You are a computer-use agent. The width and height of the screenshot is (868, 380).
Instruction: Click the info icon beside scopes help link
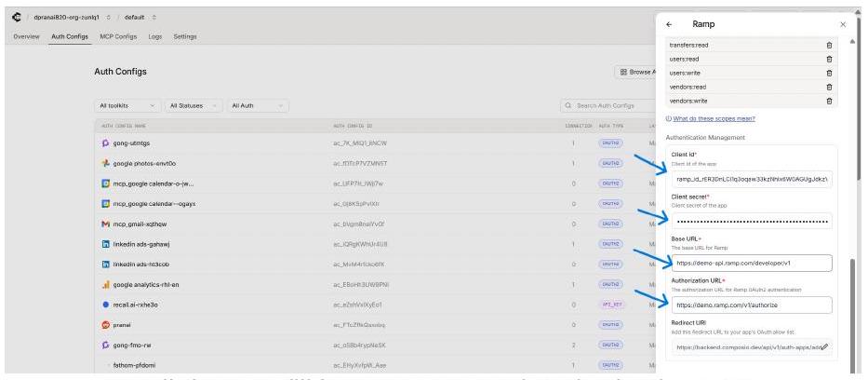tap(669, 118)
